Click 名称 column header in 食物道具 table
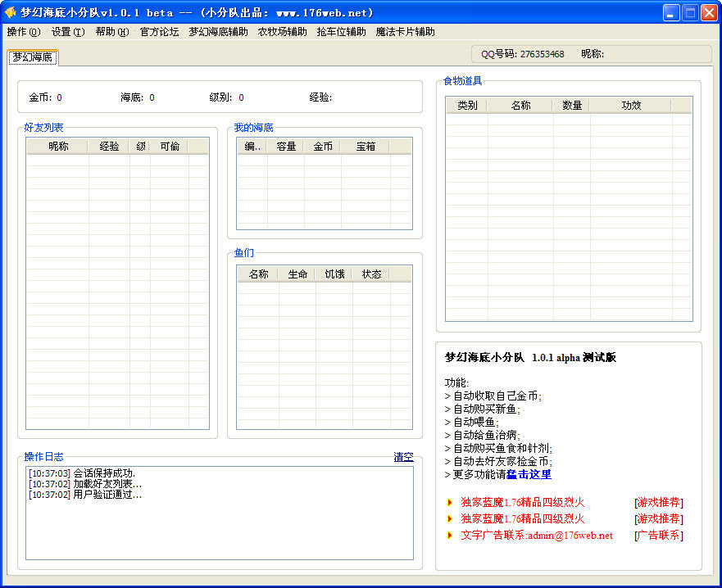Viewport: 722px width, 588px height. tap(520, 106)
